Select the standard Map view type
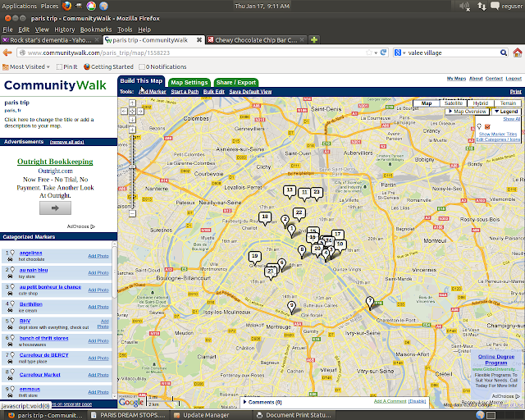 click(x=427, y=103)
